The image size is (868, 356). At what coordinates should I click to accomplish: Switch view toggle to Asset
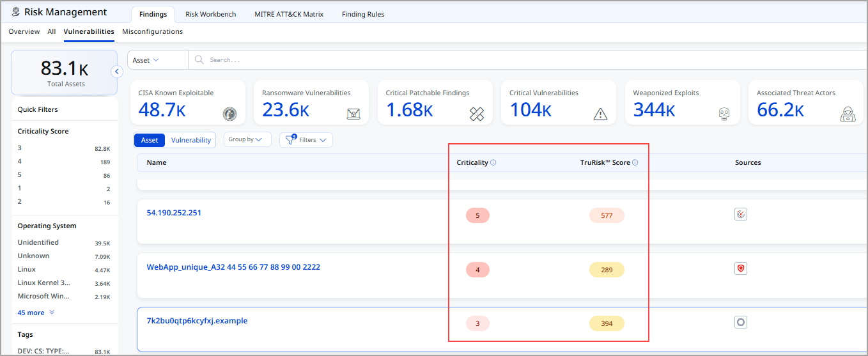pyautogui.click(x=150, y=140)
